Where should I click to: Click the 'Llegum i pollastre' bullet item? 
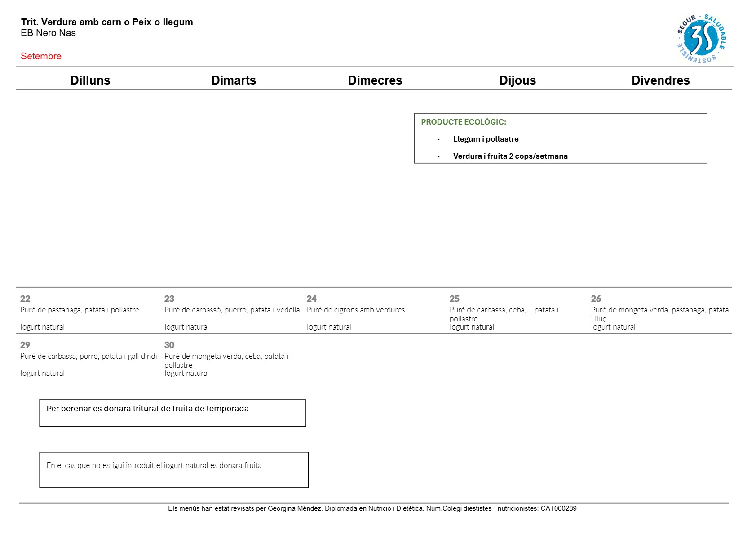(486, 139)
